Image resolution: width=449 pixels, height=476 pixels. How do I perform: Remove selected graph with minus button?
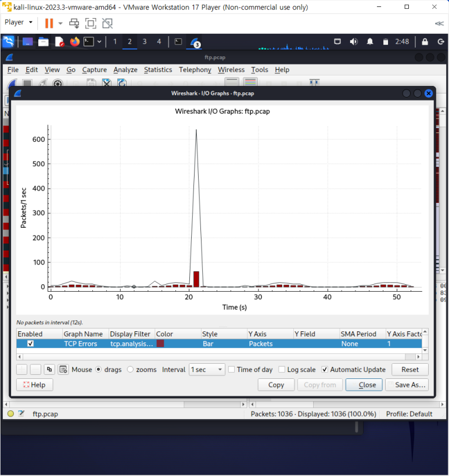(x=35, y=370)
